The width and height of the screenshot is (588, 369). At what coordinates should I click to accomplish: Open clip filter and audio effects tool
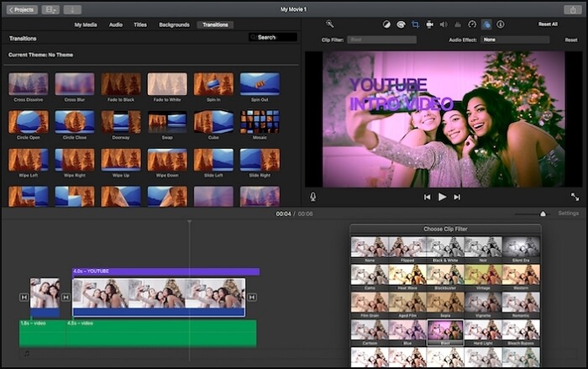point(486,24)
